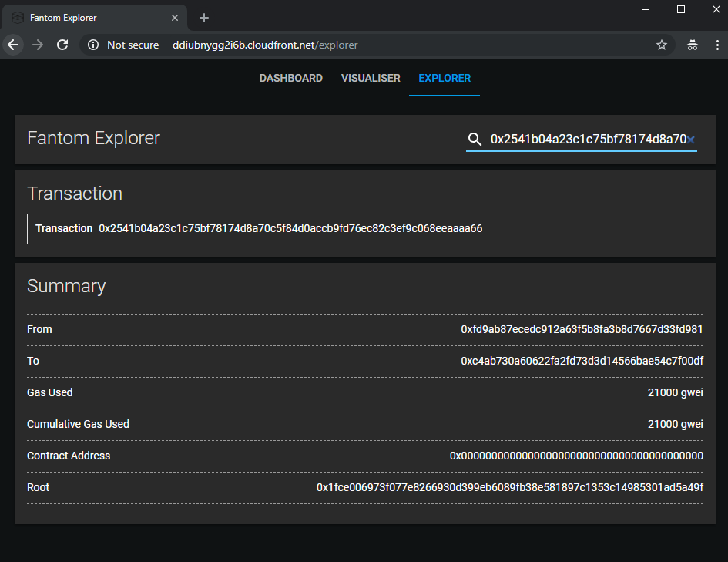Clear the search field with X
The height and width of the screenshot is (562, 728).
691,140
